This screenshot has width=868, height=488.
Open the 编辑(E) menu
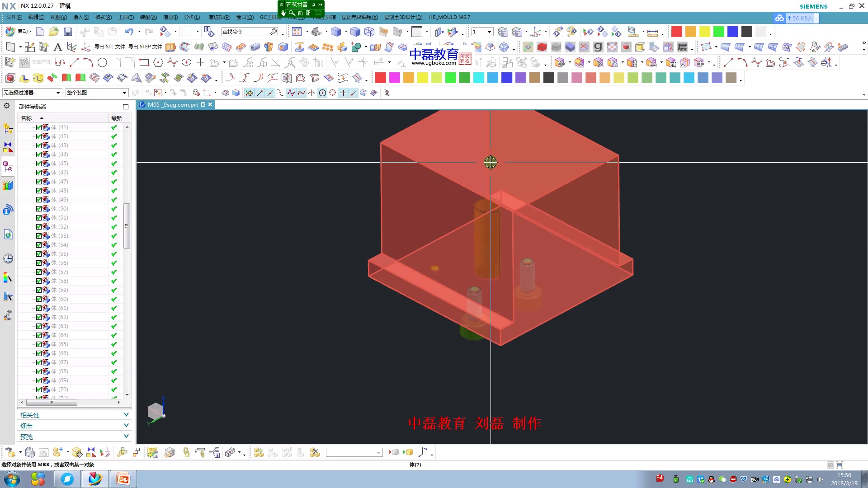(x=36, y=17)
